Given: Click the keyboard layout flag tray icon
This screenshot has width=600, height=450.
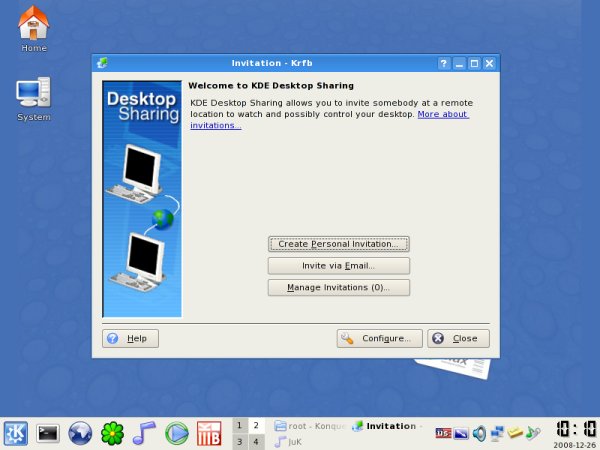Looking at the screenshot, I should (443, 433).
